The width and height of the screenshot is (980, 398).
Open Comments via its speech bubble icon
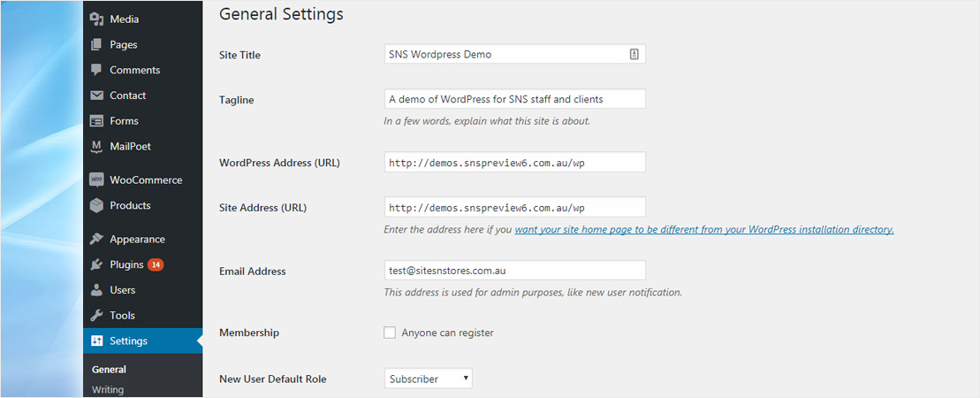tap(97, 70)
